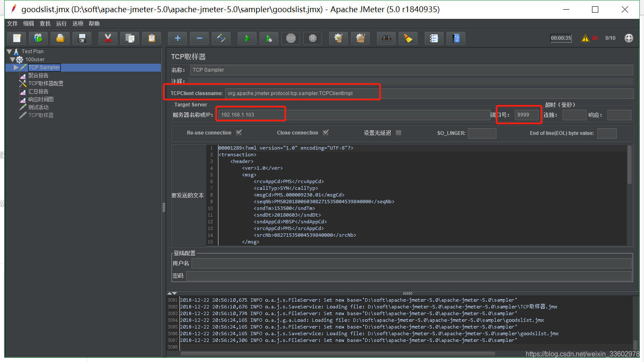Select the Test Plan root item

coord(33,52)
